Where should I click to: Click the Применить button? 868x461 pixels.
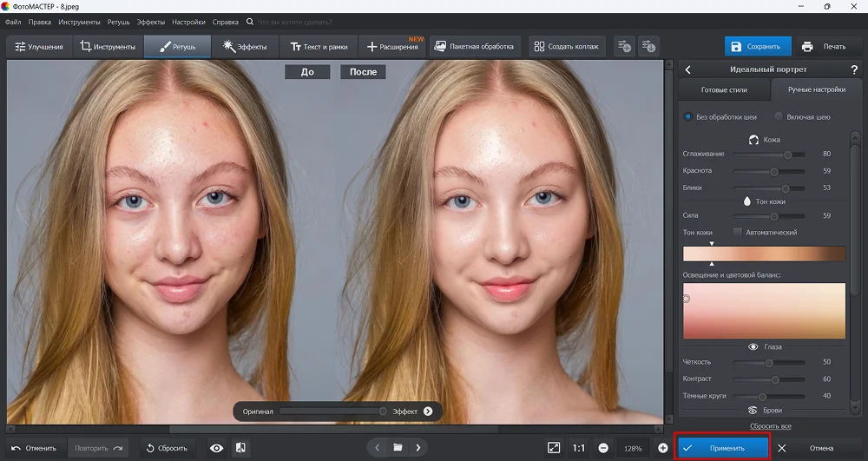(722, 448)
